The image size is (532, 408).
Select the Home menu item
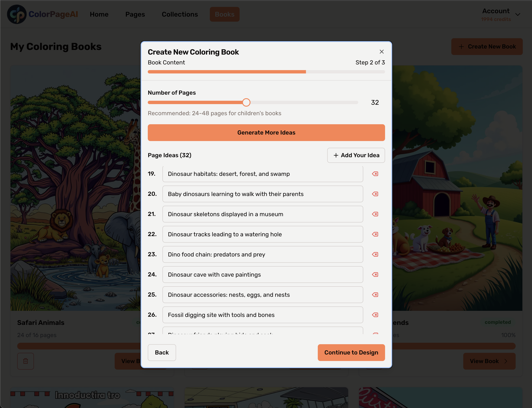coord(99,14)
